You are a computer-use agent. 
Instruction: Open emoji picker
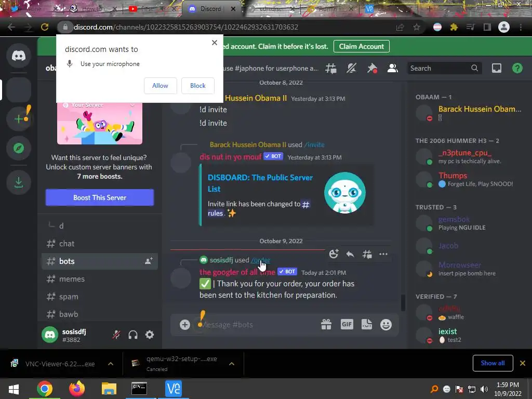coord(386,325)
